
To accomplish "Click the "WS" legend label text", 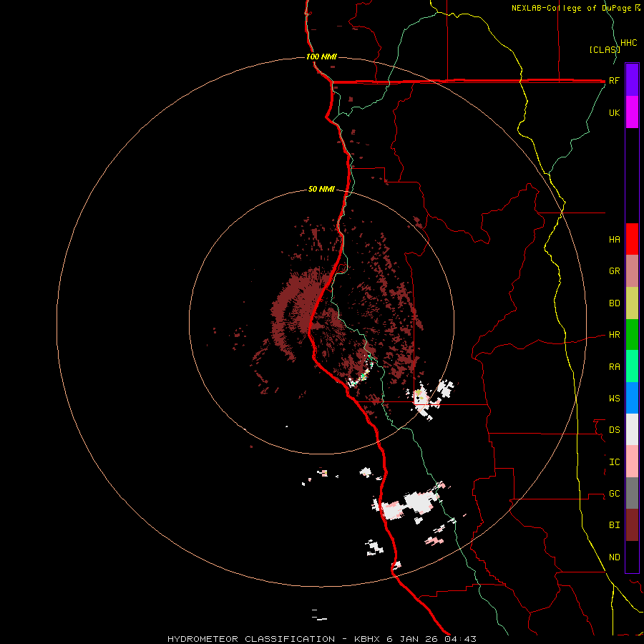I will [614, 399].
